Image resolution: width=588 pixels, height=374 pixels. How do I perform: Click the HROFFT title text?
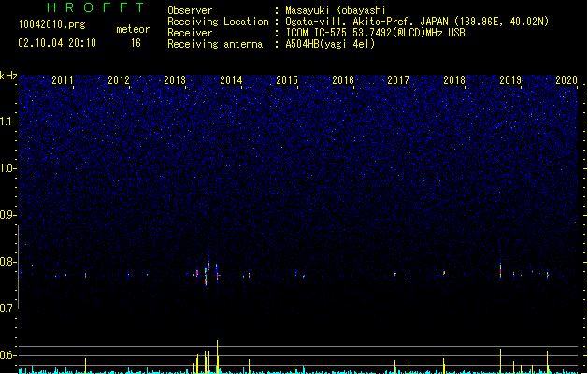pyautogui.click(x=96, y=7)
